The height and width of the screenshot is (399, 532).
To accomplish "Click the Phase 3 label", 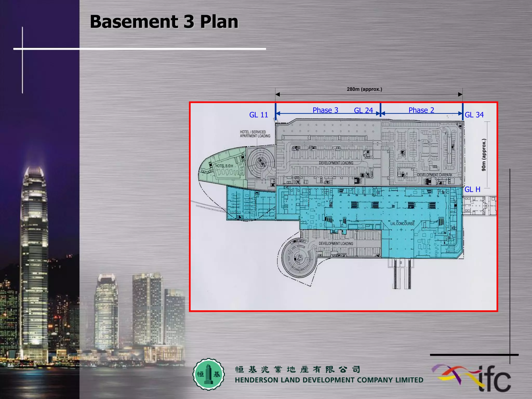I will 325,110.
